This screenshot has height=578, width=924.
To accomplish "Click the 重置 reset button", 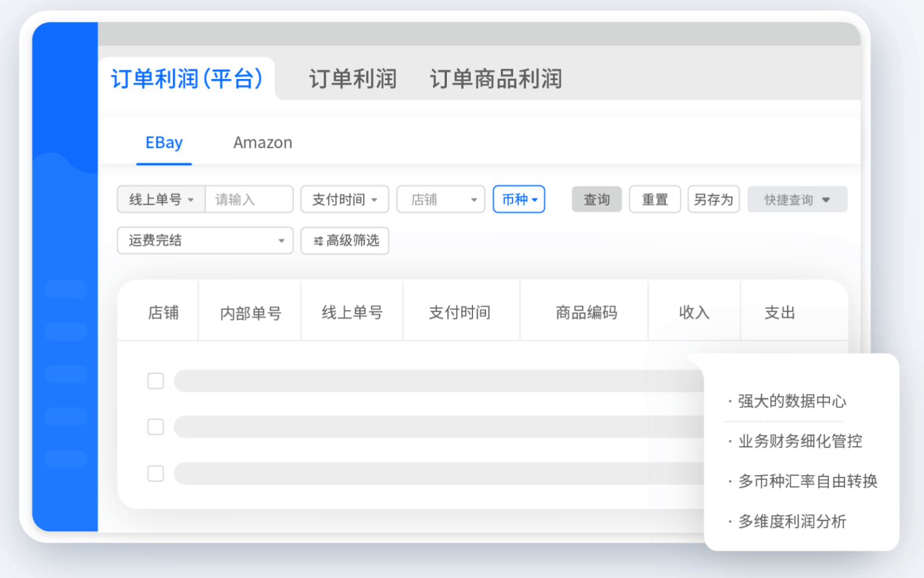I will [655, 199].
